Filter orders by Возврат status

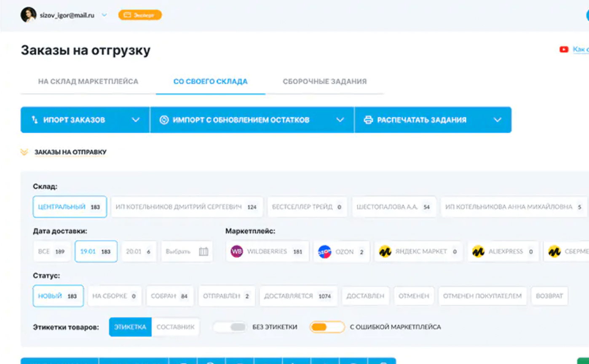point(549,296)
